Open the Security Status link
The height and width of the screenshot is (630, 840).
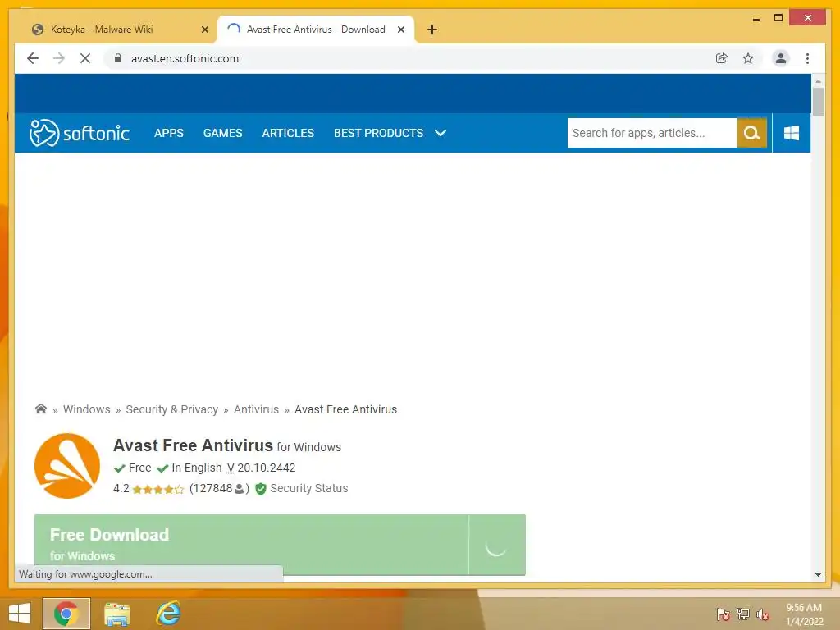309,489
